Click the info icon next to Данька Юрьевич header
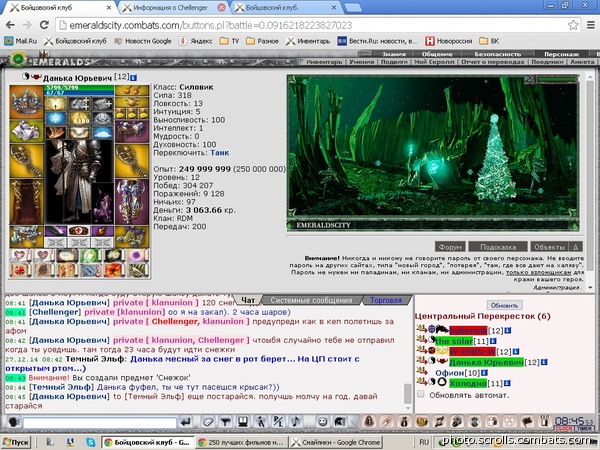This screenshot has height=450, width=600. coord(133,78)
